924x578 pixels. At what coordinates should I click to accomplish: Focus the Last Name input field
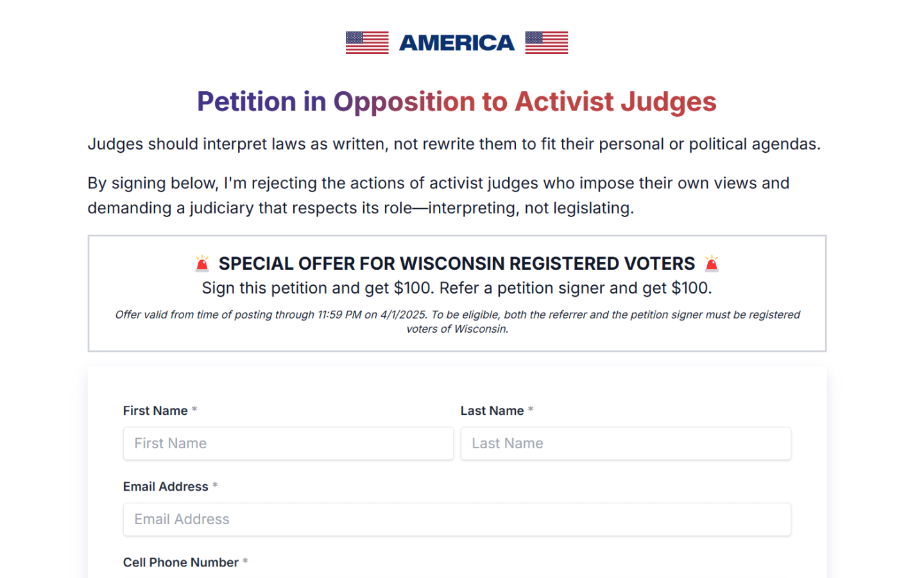coord(626,444)
